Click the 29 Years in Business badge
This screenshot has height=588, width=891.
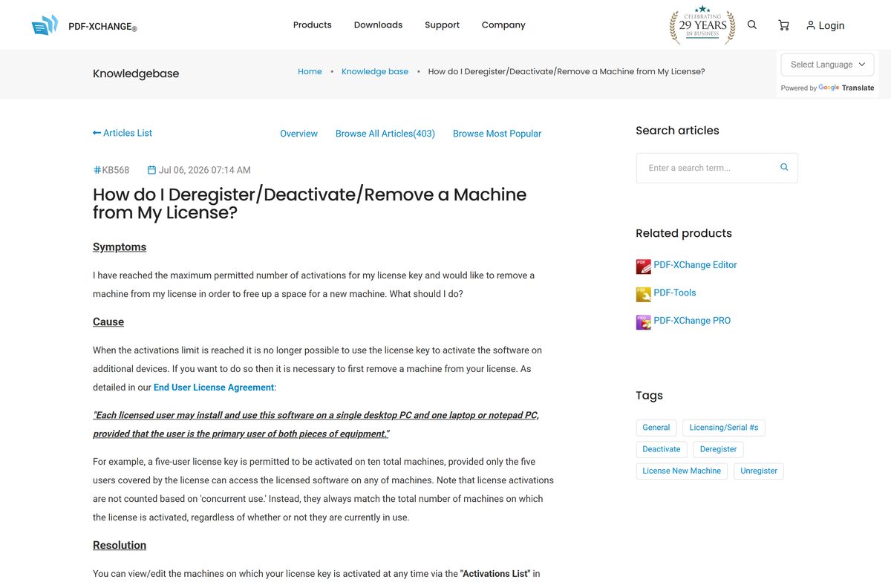(702, 25)
